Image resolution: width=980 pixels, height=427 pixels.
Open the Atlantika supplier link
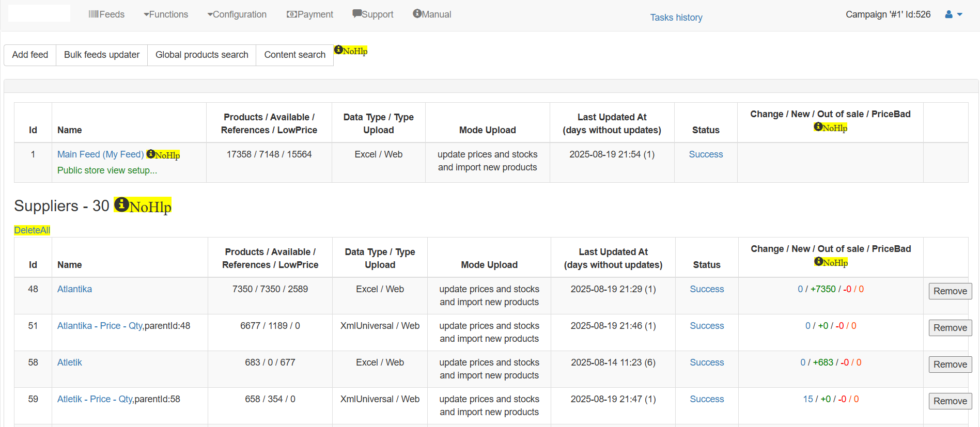click(x=74, y=289)
